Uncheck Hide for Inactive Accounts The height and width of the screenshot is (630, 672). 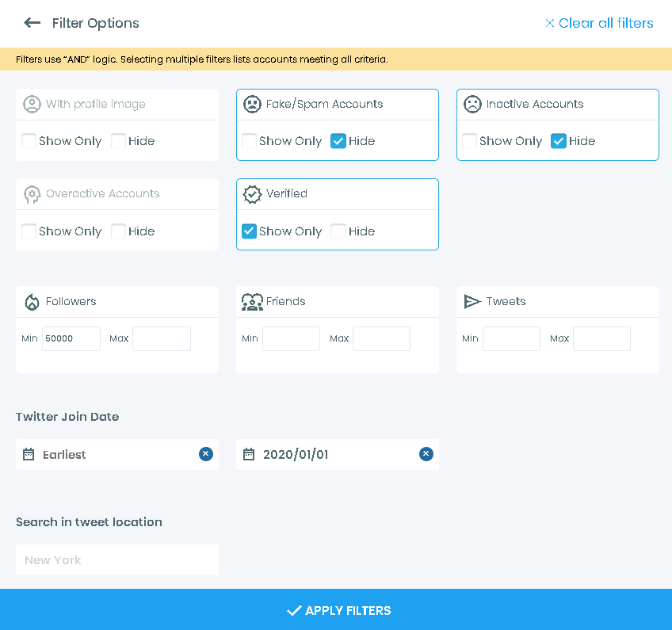(x=560, y=141)
